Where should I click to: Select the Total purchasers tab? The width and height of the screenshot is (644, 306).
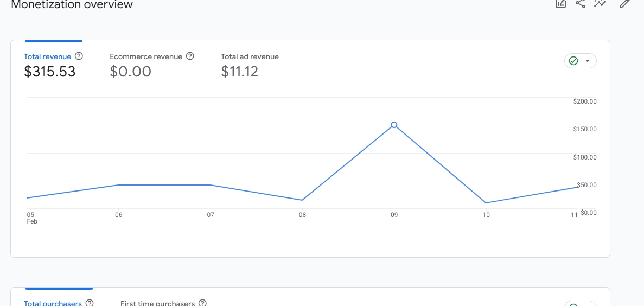click(53, 303)
